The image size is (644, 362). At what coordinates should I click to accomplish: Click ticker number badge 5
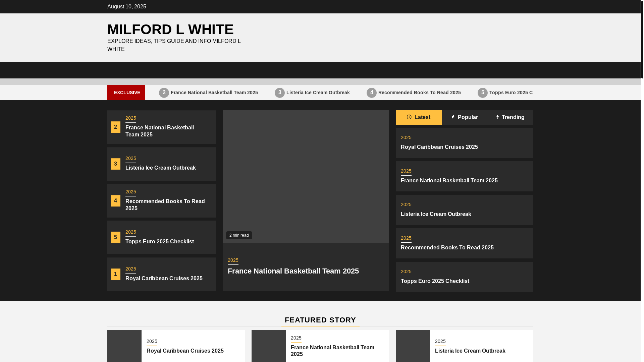pyautogui.click(x=483, y=93)
